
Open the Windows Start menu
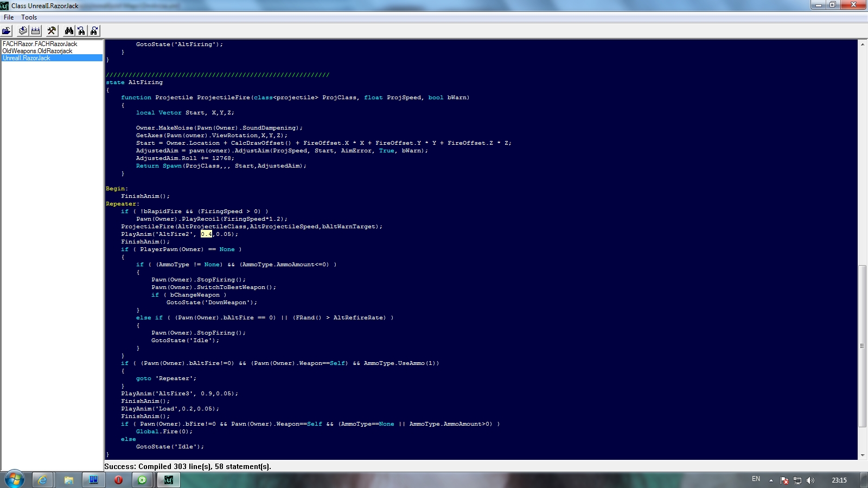(x=14, y=480)
